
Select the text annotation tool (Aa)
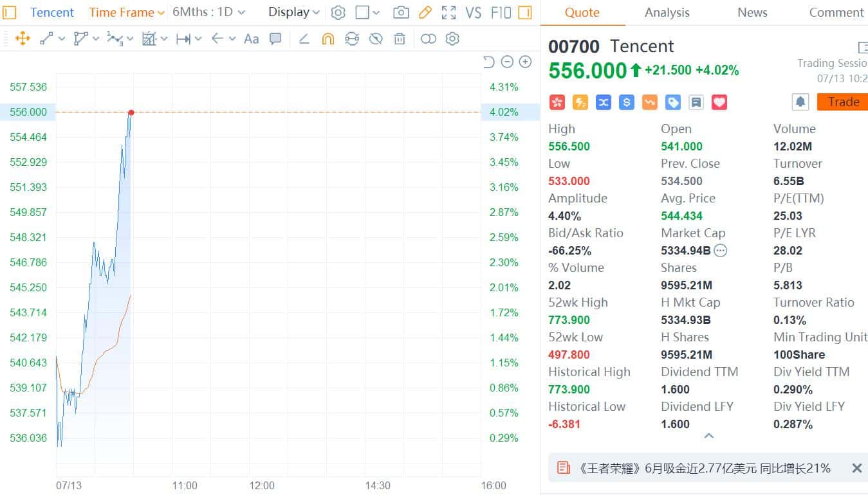[251, 39]
